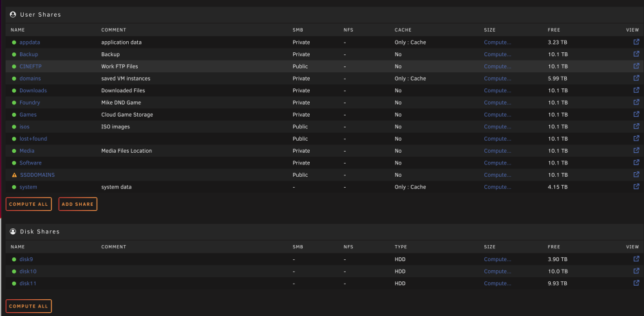Open the disk9 share link

point(26,260)
